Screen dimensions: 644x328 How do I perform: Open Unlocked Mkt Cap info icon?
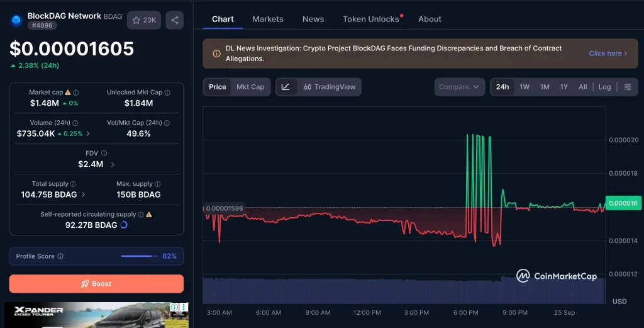[167, 93]
